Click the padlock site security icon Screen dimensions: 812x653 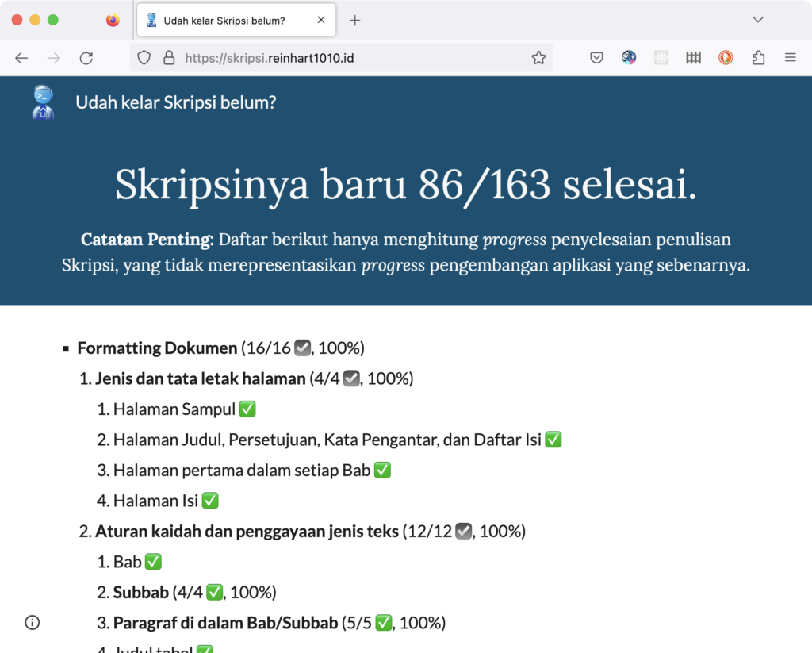click(x=168, y=58)
